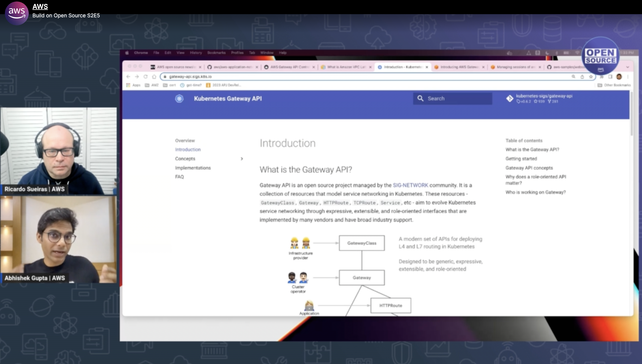
Task: Jump to Why does a role-oriented API matter?
Action: (x=536, y=180)
